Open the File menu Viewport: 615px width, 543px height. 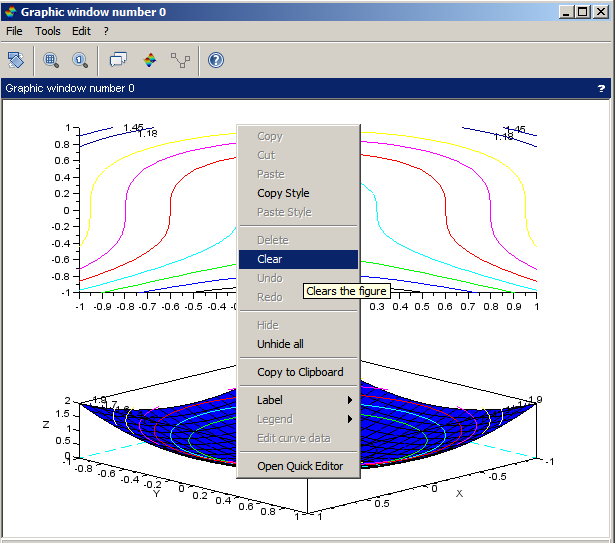pyautogui.click(x=14, y=31)
